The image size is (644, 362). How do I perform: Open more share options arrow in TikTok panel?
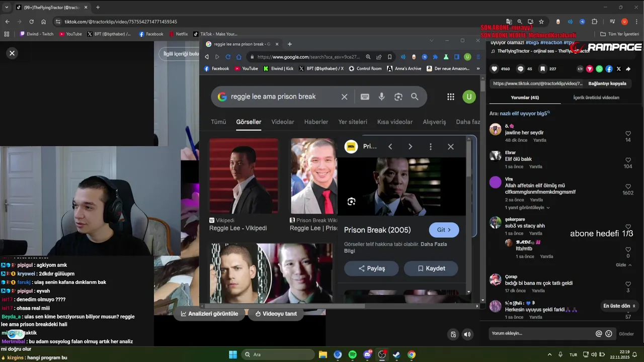pyautogui.click(x=628, y=69)
